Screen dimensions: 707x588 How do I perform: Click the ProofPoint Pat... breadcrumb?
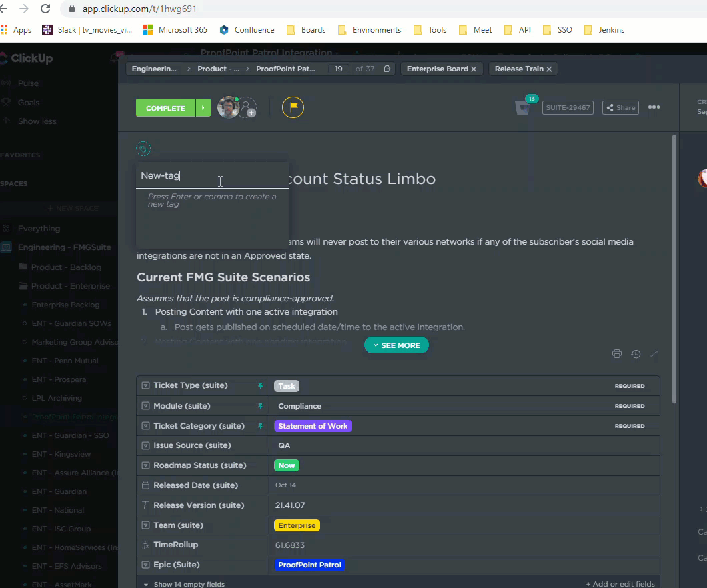pos(286,69)
